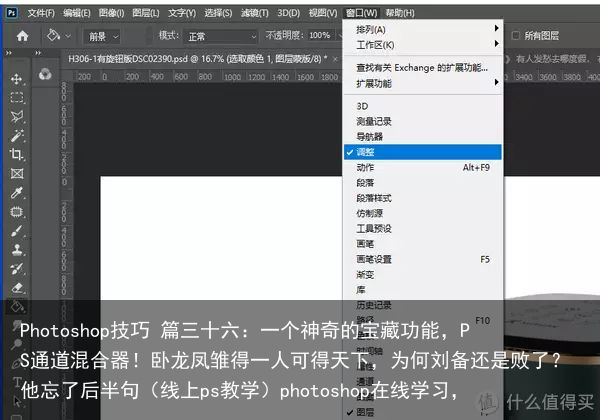Open the 帮助(H) menu

tap(400, 13)
